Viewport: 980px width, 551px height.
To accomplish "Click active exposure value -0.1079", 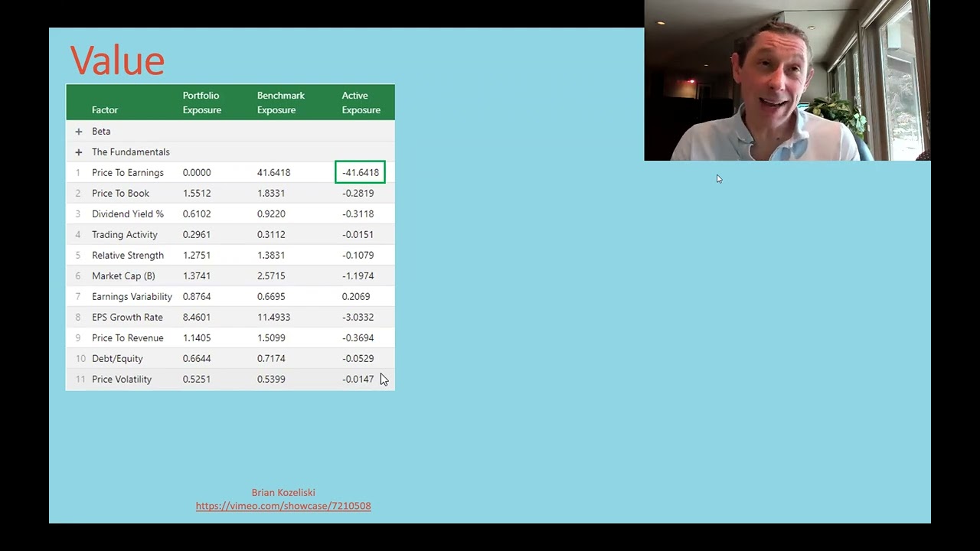I will point(358,256).
